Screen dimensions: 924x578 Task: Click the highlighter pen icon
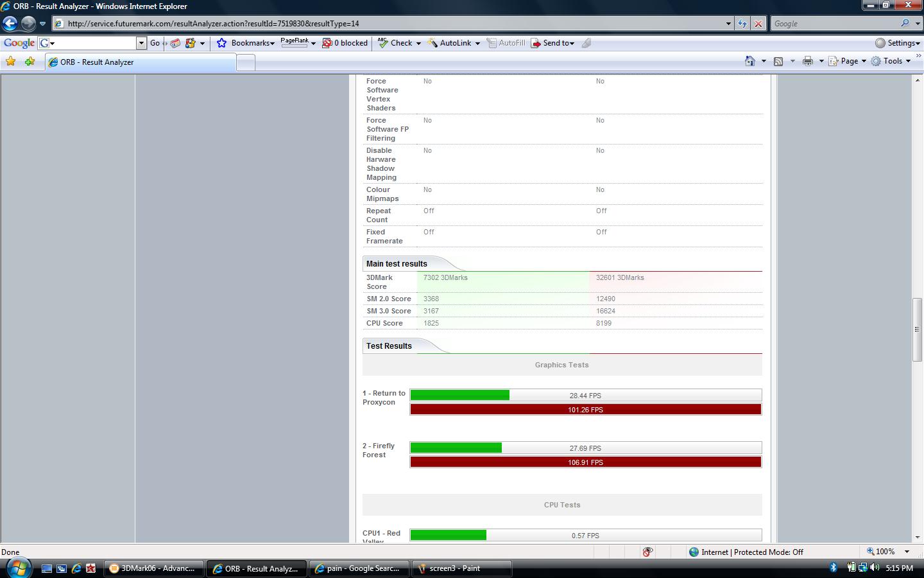coord(586,43)
